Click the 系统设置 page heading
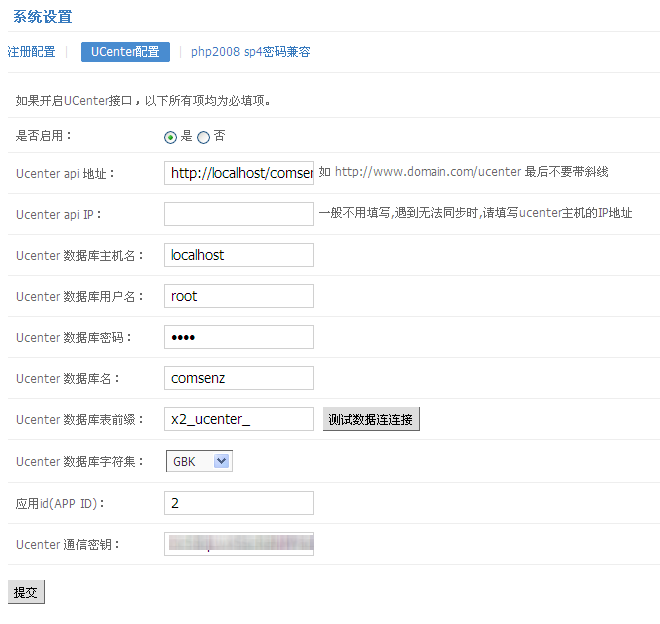Image resolution: width=660 pixels, height=624 pixels. point(42,17)
